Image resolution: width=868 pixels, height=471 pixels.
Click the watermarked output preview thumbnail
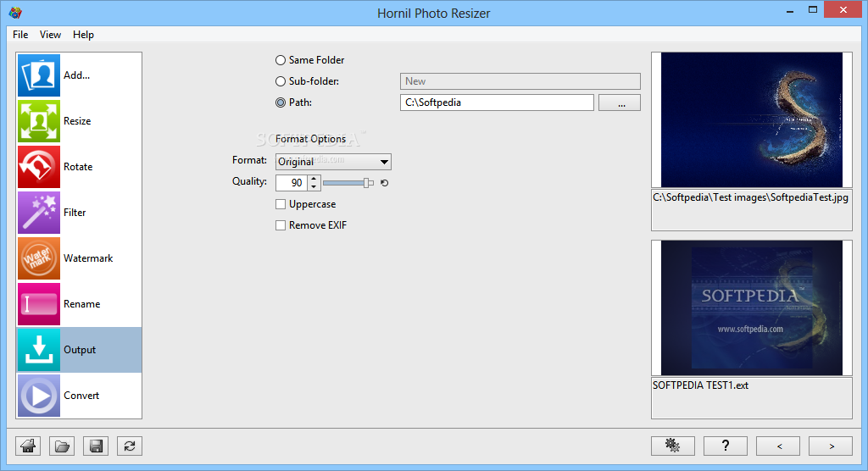(x=752, y=308)
